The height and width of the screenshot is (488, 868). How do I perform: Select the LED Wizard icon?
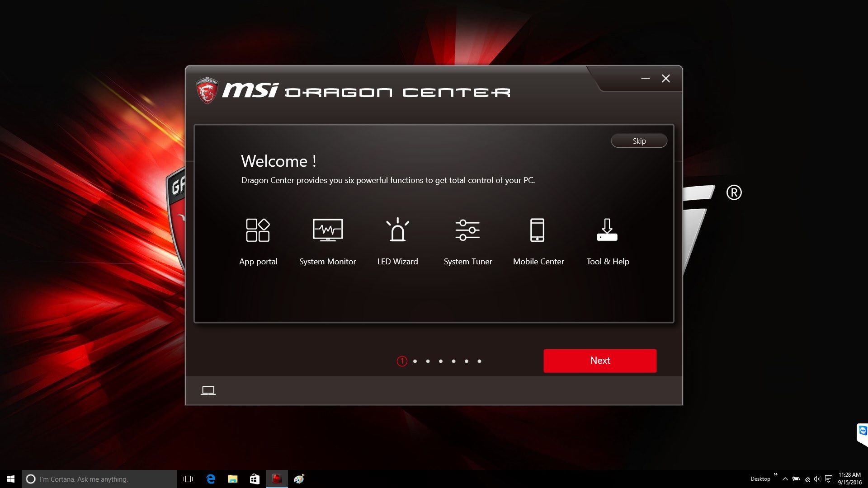tap(398, 230)
